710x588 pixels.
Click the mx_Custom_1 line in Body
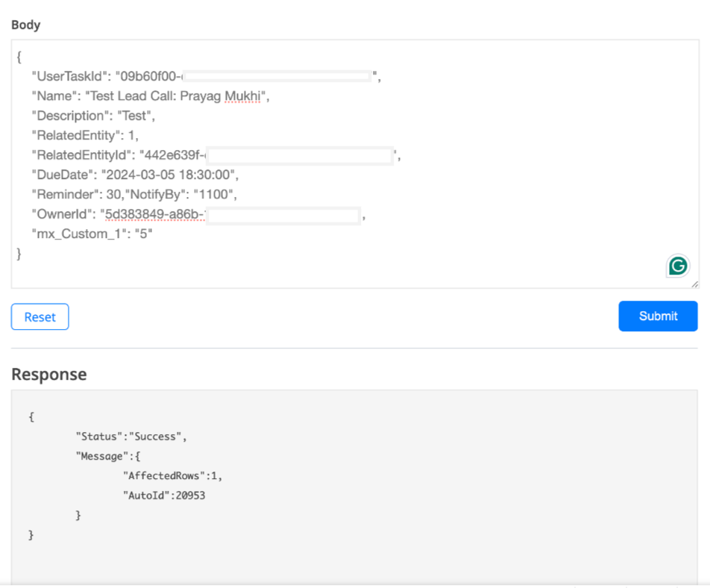[92, 234]
